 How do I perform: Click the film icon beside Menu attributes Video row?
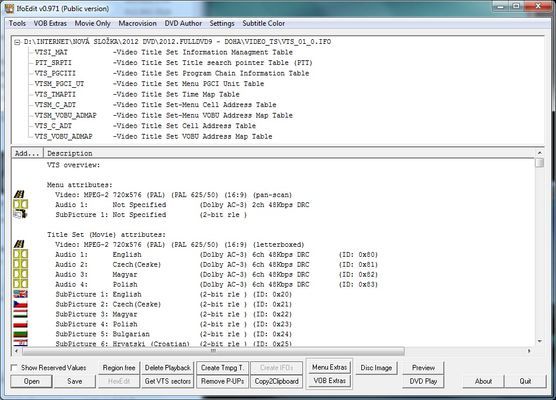(20, 194)
